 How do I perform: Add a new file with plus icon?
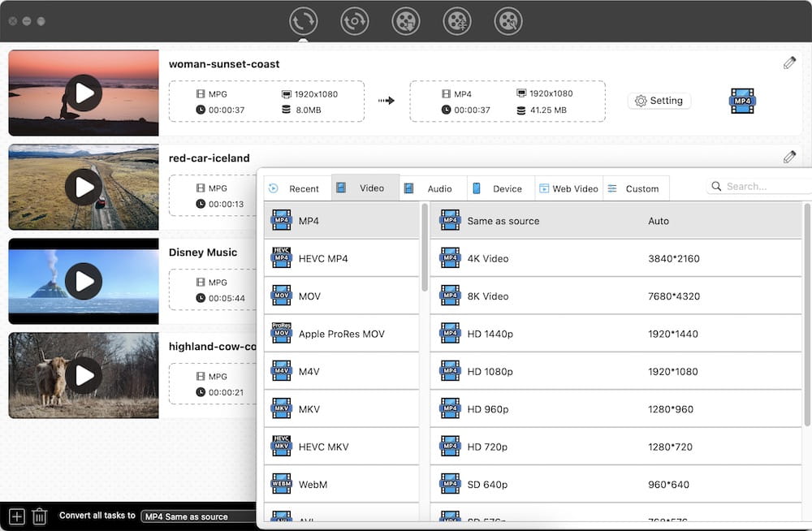pos(16,516)
